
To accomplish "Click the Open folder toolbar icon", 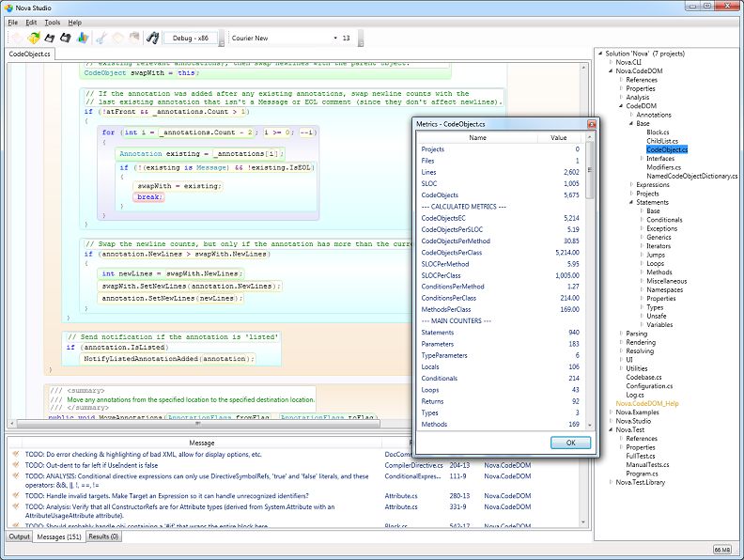I will (x=33, y=39).
